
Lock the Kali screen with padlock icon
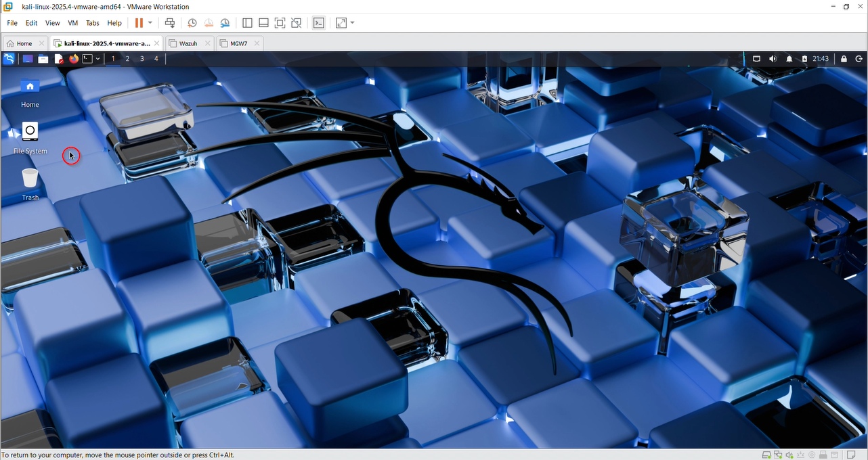(844, 59)
